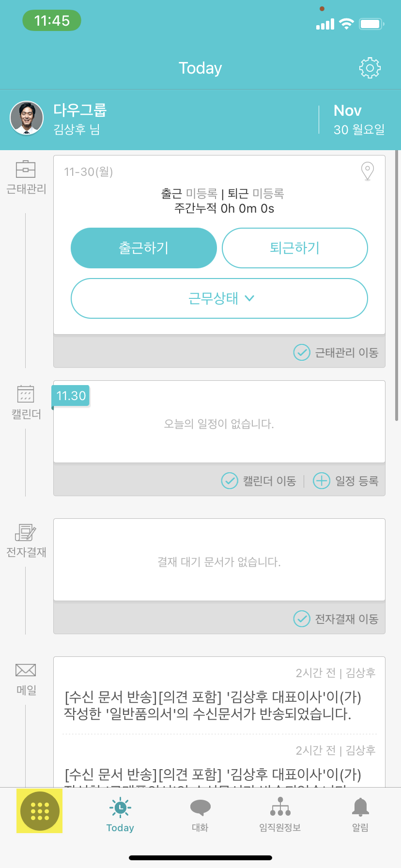Open the app grid menu button
Viewport: 401px width, 868px height.
pyautogui.click(x=40, y=811)
